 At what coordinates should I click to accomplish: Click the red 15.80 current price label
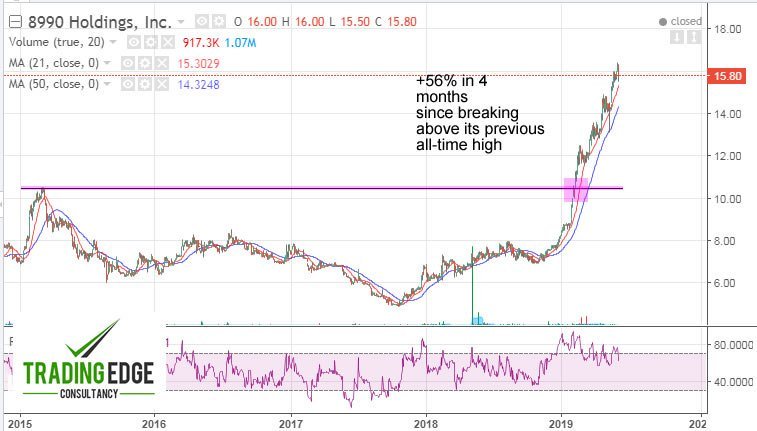tap(727, 76)
